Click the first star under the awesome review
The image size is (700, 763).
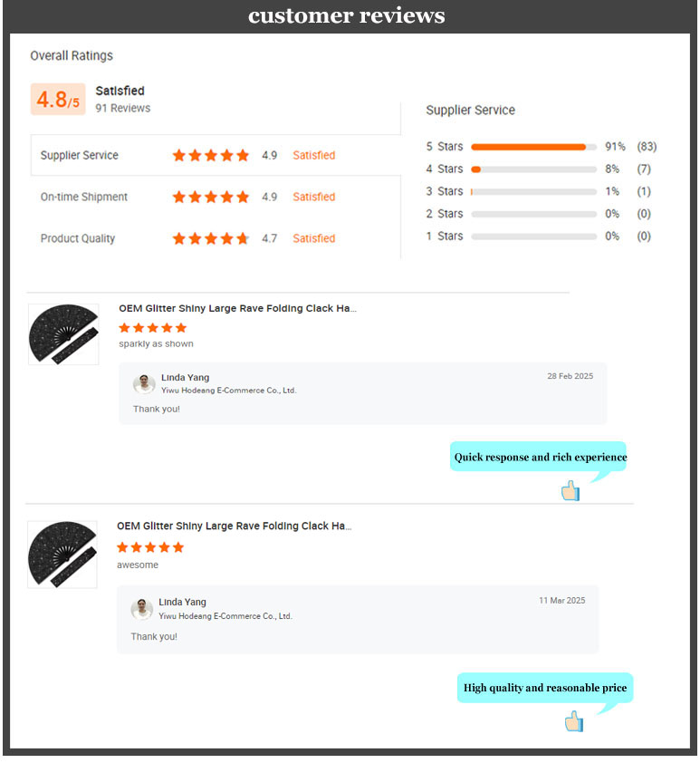120,547
